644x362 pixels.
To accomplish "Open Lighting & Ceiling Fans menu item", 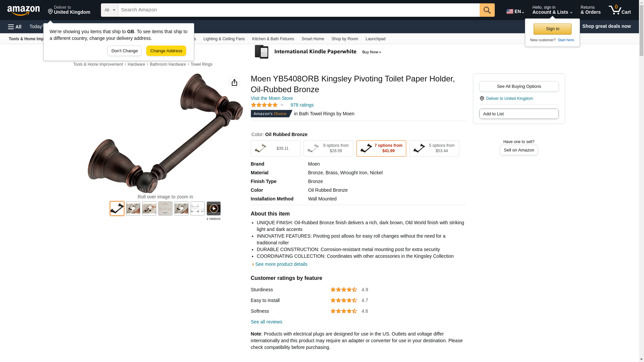I will tap(224, 39).
